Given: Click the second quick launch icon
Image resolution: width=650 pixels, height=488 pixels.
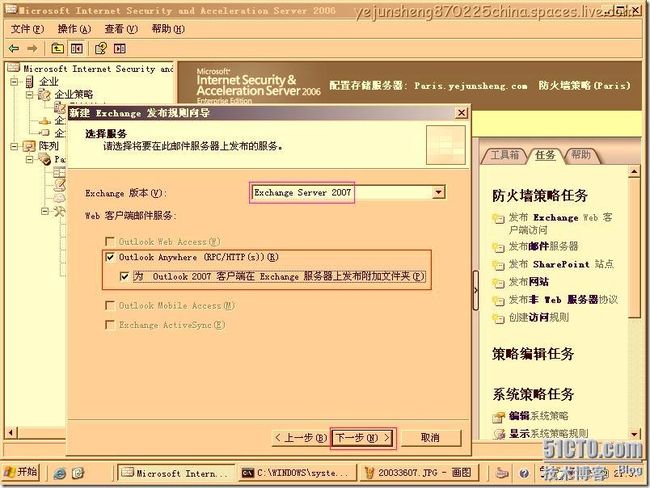Looking at the screenshot, I should pyautogui.click(x=78, y=473).
